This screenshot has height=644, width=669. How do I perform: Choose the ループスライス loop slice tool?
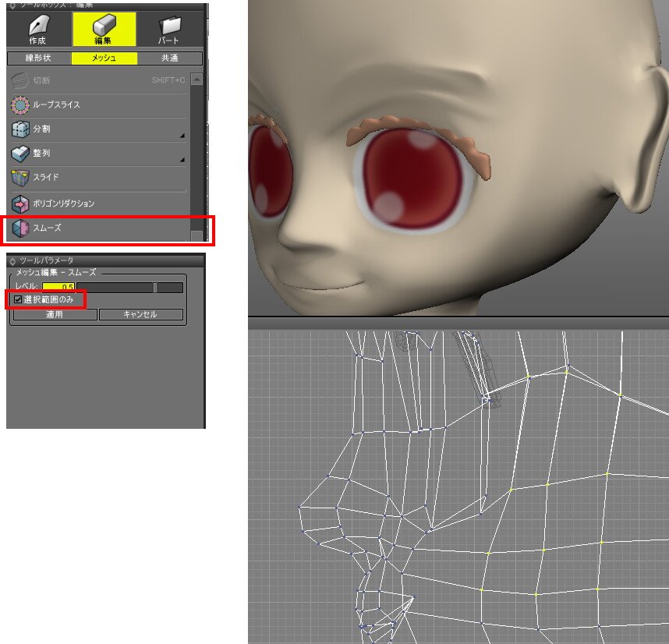pyautogui.click(x=98, y=105)
